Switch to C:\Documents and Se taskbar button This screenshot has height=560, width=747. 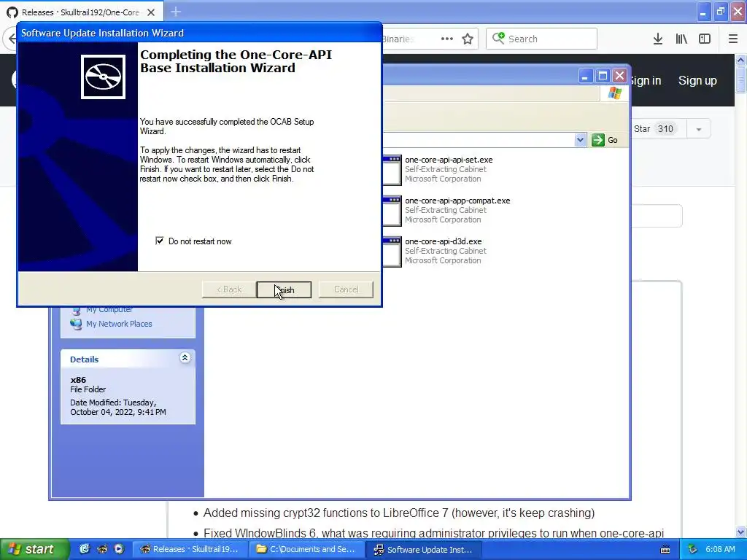click(307, 550)
